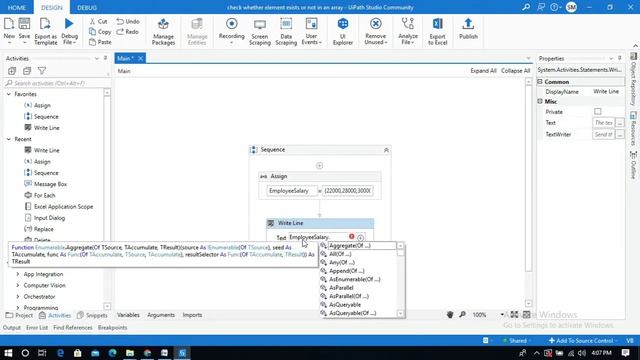Click Add To Source Control

581,340
